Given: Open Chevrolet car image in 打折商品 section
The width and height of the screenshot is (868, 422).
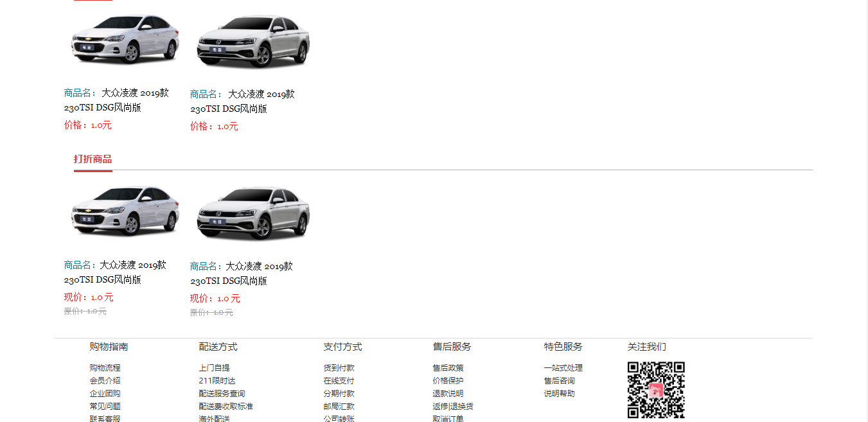Looking at the screenshot, I should tap(125, 211).
